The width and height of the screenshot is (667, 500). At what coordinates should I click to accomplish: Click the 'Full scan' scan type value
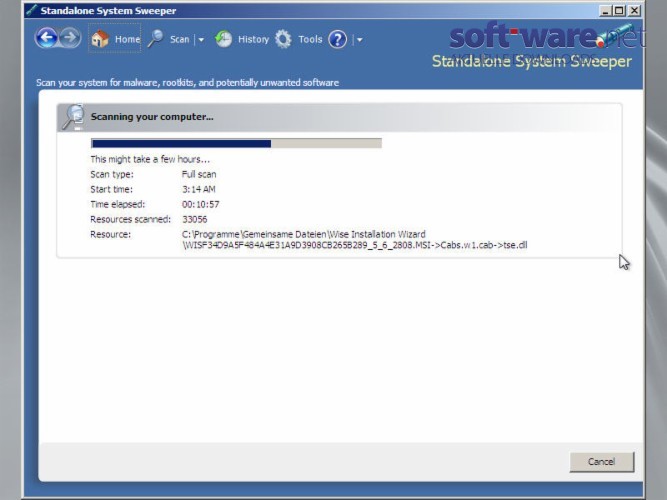click(x=199, y=174)
